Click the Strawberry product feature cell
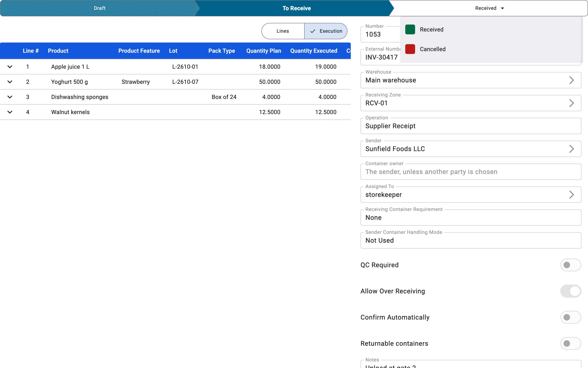Screen dimensions: 588x368 (136, 82)
